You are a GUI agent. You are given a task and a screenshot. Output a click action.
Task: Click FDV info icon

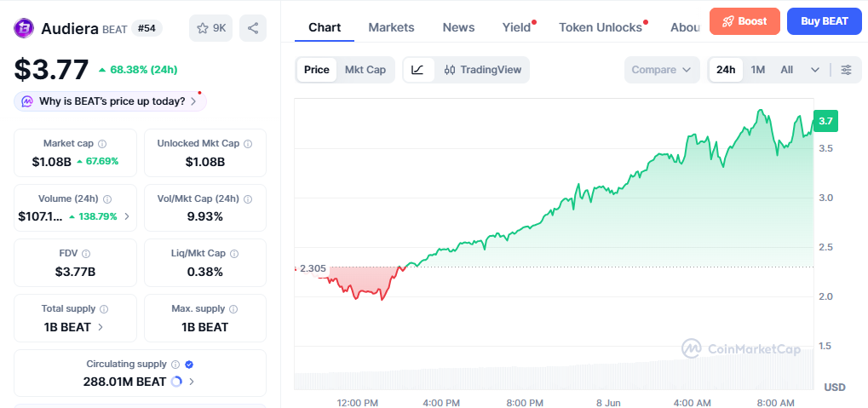[86, 254]
